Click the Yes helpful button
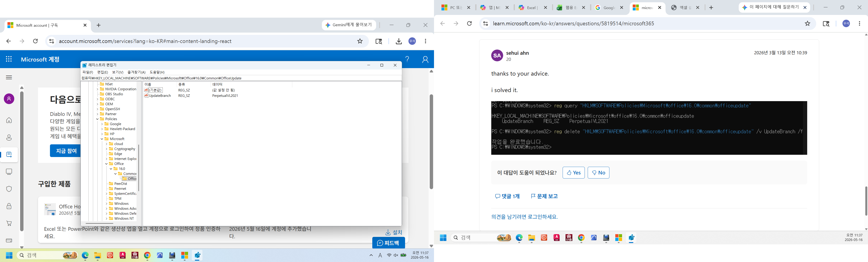The width and height of the screenshot is (868, 262). (573, 173)
